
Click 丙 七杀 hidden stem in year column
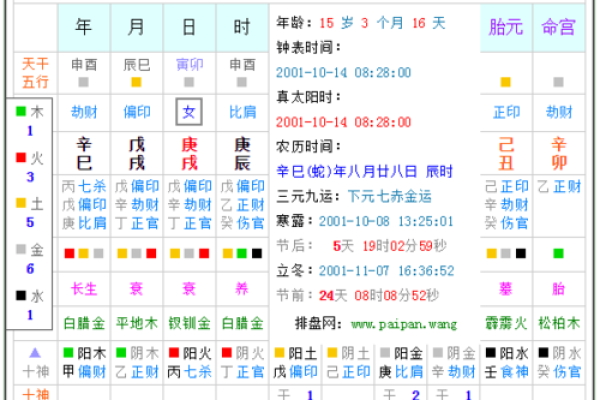84,186
